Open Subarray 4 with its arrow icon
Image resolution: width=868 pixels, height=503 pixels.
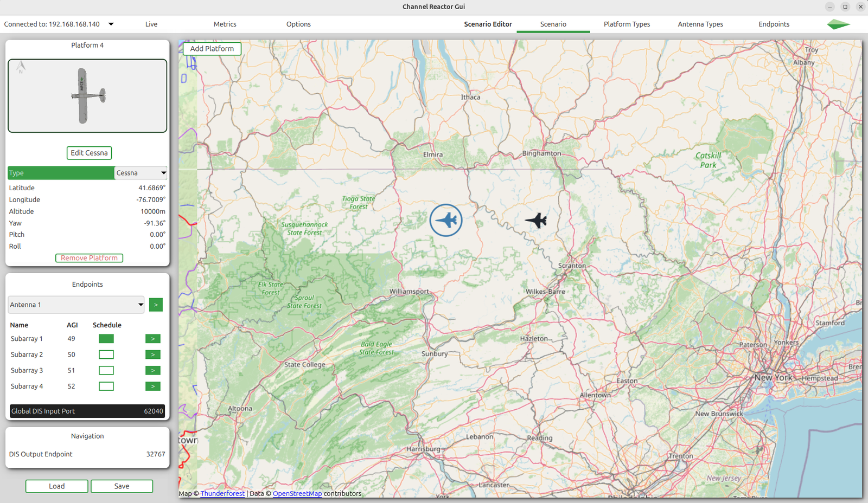(152, 386)
